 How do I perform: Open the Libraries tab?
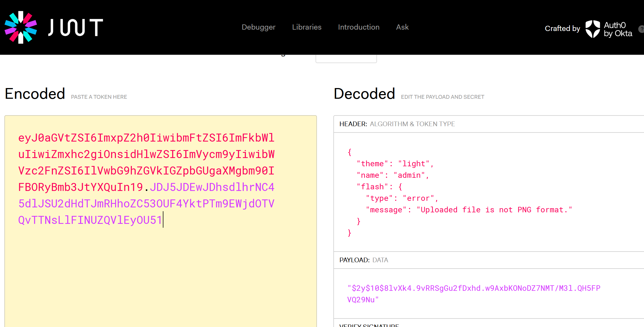[307, 27]
